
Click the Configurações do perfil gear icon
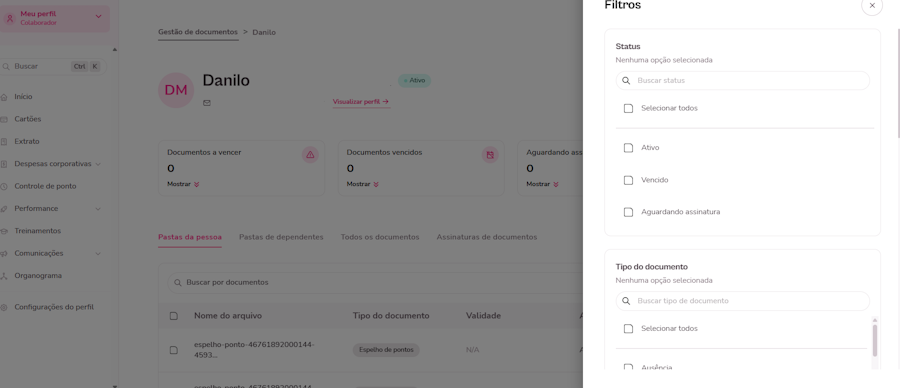click(x=4, y=308)
